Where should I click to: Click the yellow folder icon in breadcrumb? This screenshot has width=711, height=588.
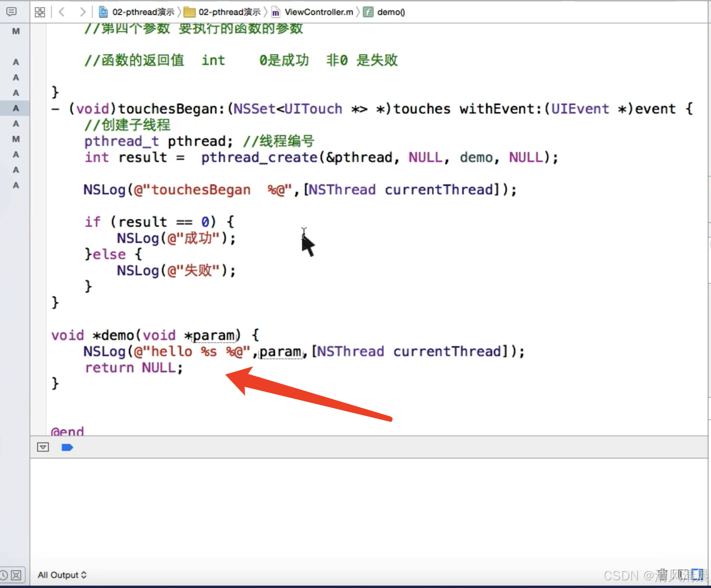(190, 12)
